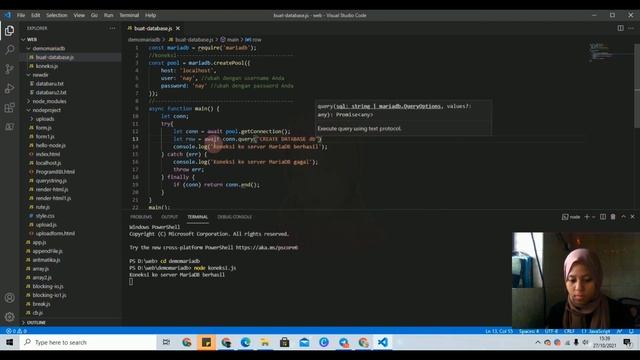Image resolution: width=640 pixels, height=360 pixels.
Task: Collapse the nodeproject folder
Action: 29,110
